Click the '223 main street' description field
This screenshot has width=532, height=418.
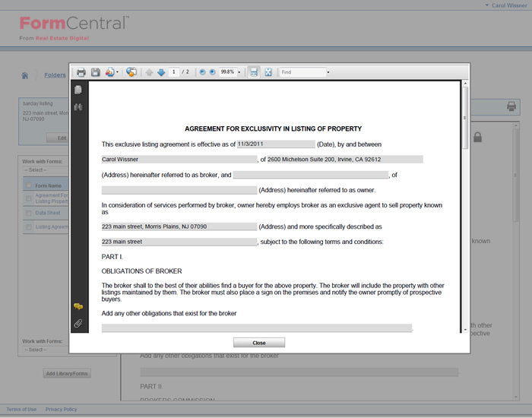(x=179, y=242)
